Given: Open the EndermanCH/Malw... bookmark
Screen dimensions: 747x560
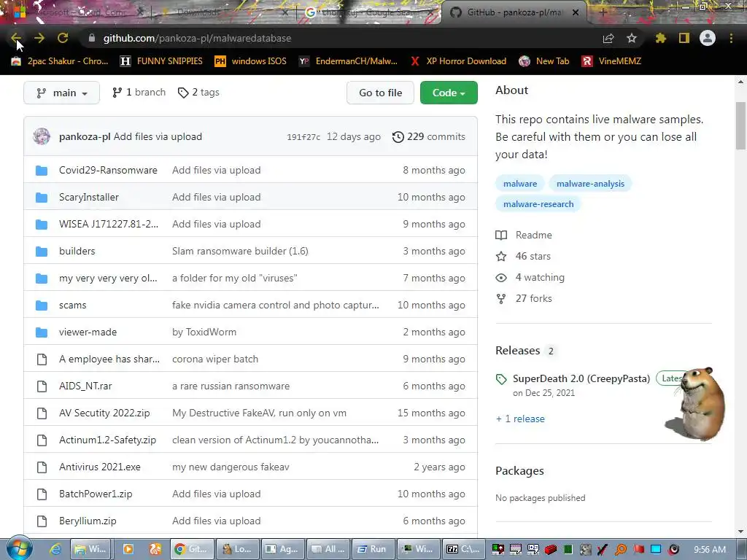Looking at the screenshot, I should (x=348, y=61).
